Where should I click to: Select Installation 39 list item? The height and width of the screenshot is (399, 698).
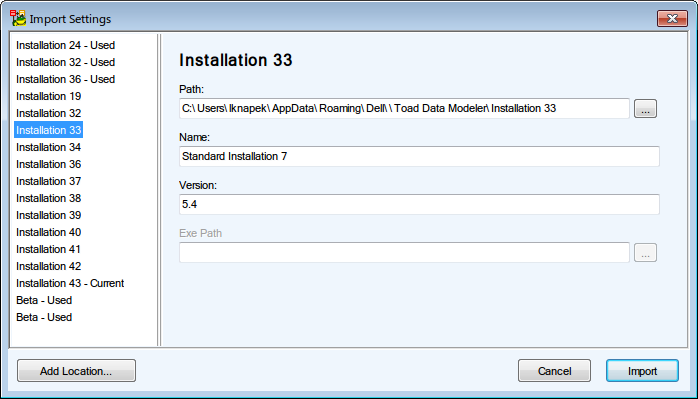point(49,215)
